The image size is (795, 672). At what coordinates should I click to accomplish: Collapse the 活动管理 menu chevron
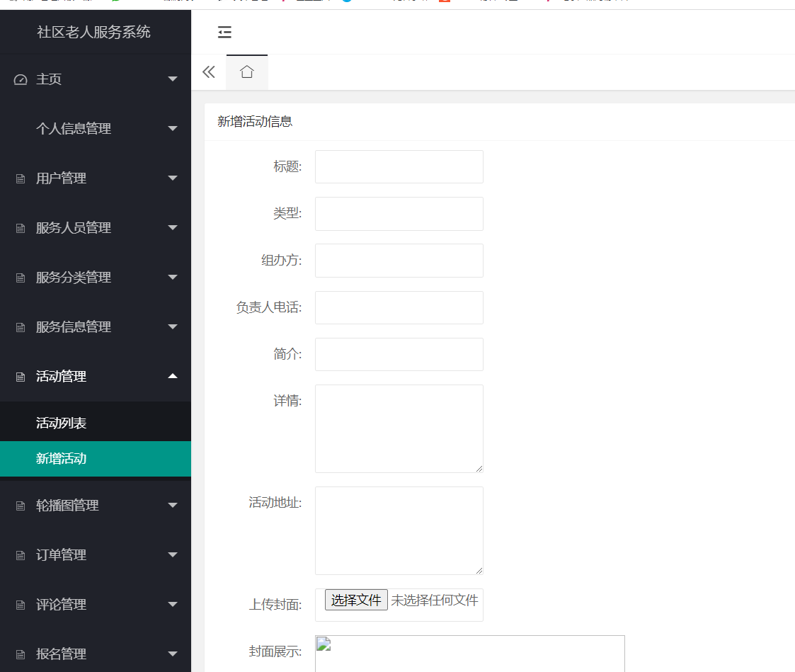pyautogui.click(x=172, y=376)
